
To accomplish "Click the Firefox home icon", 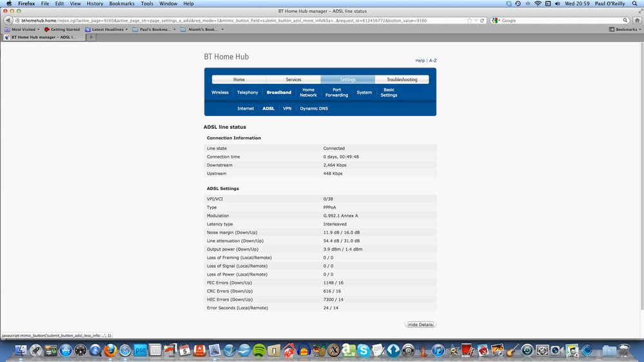I will pos(637,21).
